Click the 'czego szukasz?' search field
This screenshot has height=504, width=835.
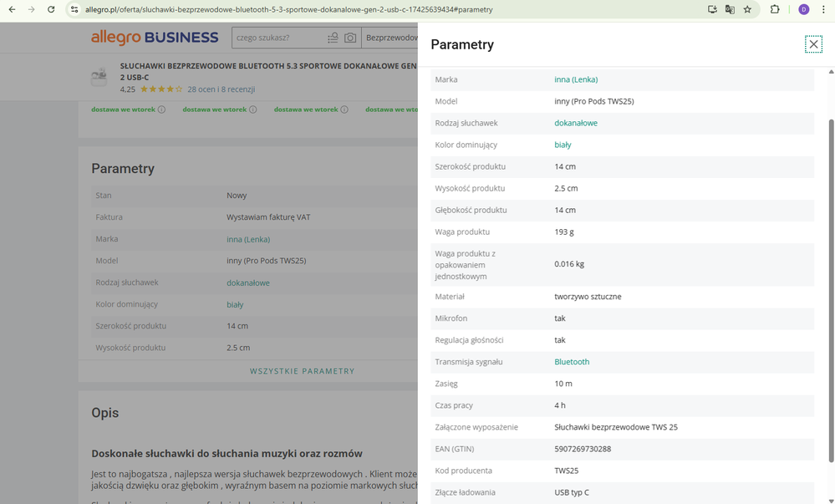(x=276, y=38)
